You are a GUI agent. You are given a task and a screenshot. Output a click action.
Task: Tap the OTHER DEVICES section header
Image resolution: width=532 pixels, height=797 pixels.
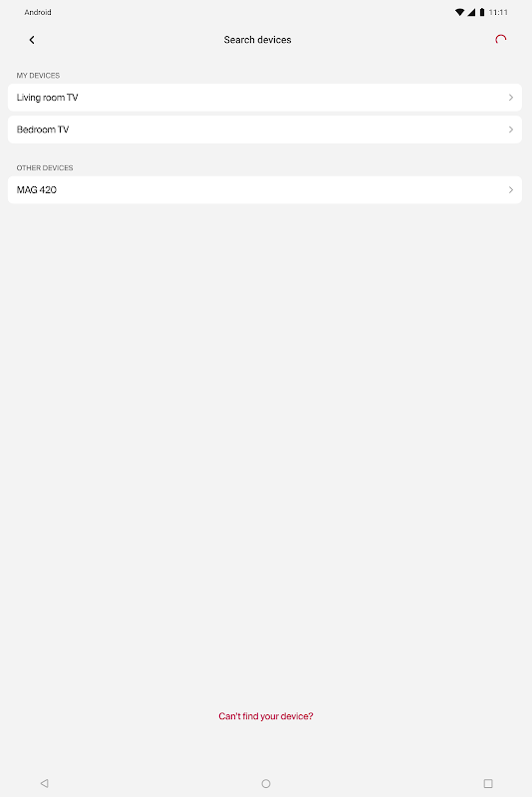pos(45,167)
